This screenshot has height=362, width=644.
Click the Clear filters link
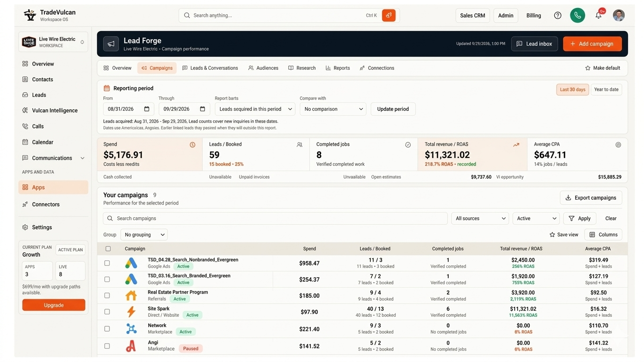click(611, 218)
